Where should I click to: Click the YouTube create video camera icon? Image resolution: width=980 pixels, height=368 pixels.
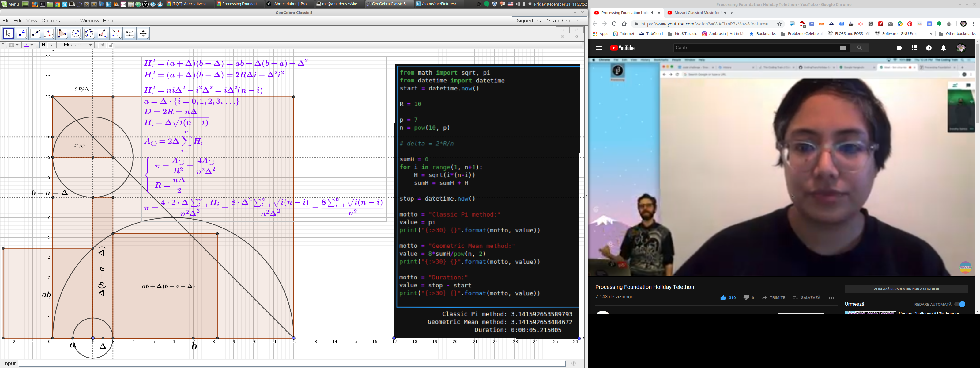click(x=899, y=48)
